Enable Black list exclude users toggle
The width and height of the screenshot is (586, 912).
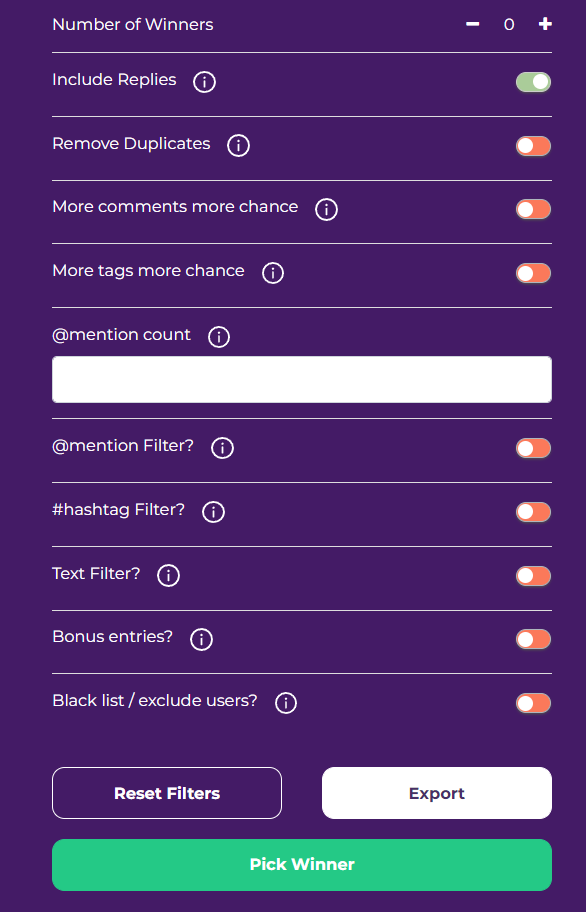(x=533, y=703)
